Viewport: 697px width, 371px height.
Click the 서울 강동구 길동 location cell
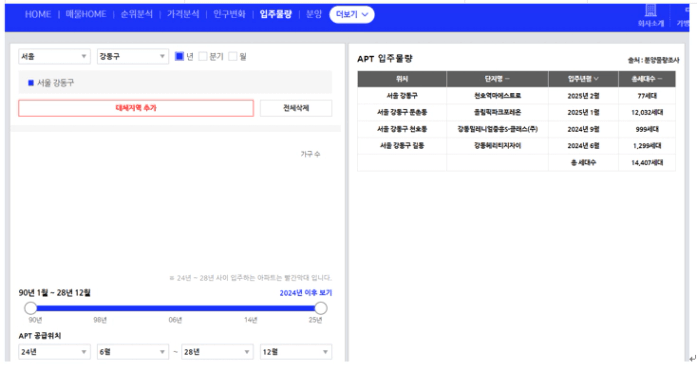point(402,145)
